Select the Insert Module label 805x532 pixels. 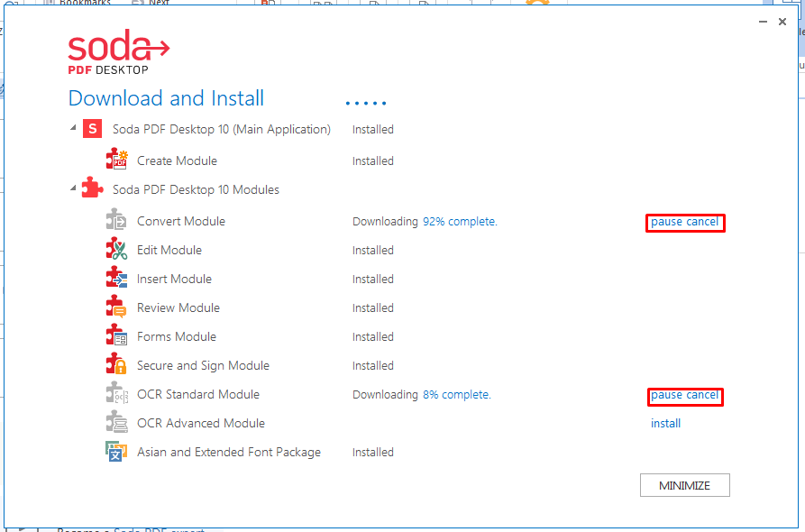[175, 279]
